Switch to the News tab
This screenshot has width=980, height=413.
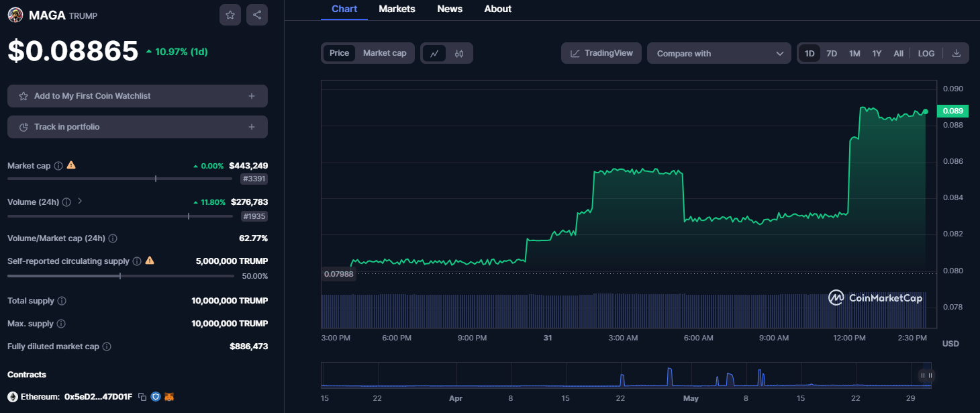point(450,9)
